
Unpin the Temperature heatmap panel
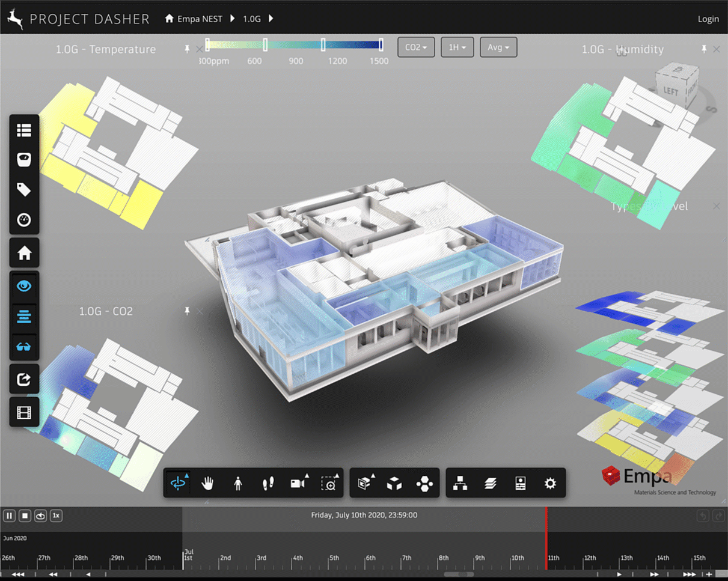point(187,50)
